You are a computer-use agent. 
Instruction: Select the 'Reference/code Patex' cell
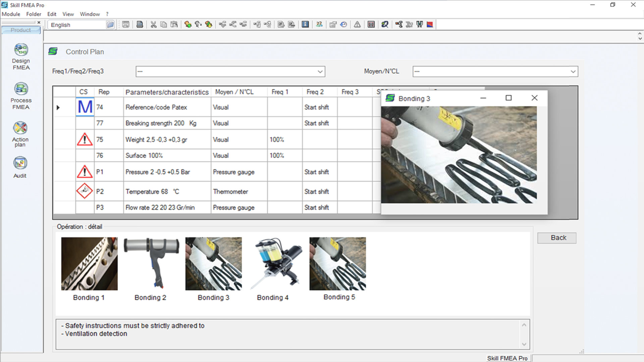point(167,107)
